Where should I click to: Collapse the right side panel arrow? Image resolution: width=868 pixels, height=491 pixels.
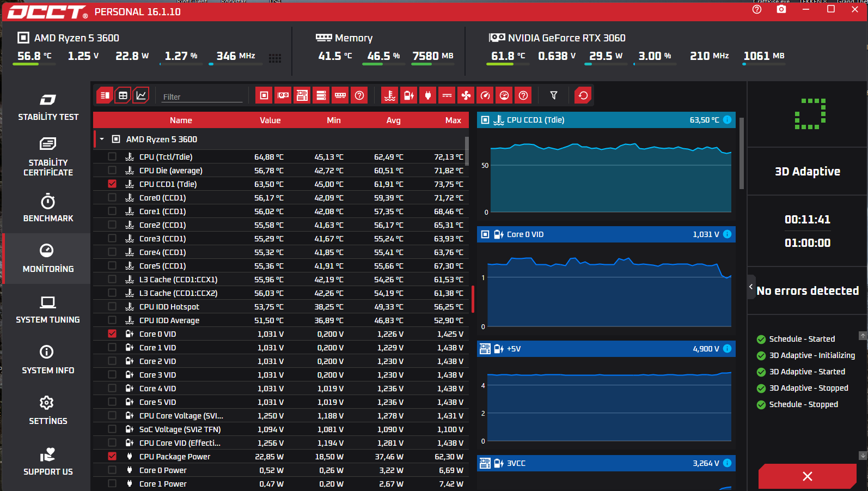pyautogui.click(x=751, y=287)
